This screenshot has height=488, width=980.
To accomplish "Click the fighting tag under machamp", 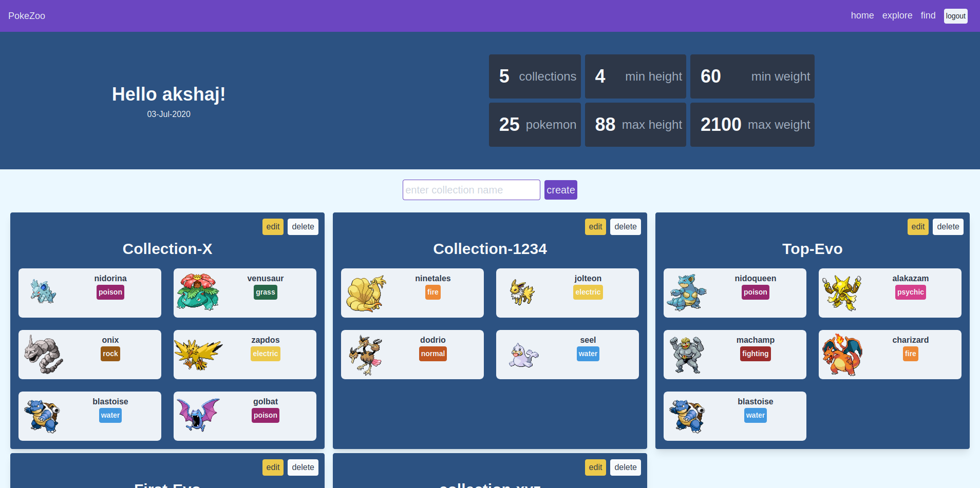I will [756, 354].
